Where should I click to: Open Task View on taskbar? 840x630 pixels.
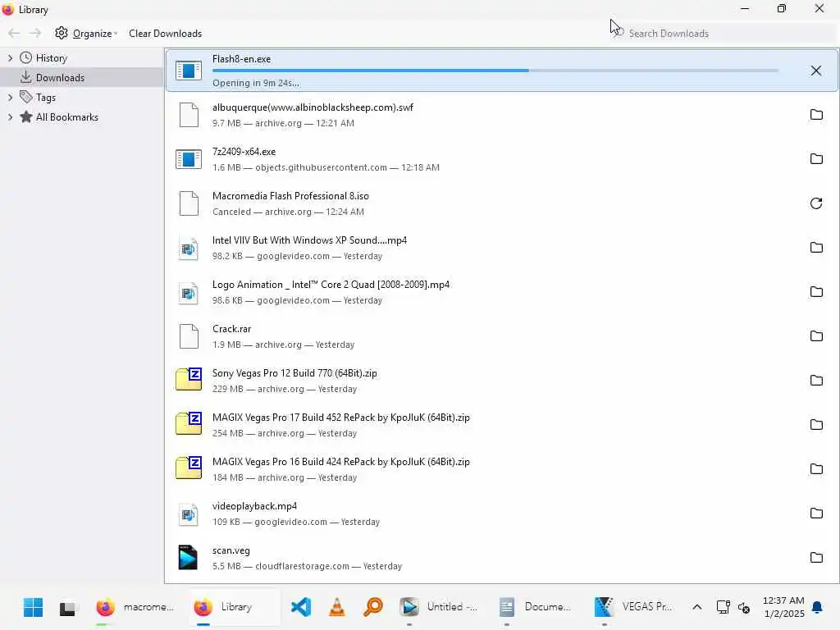67,608
